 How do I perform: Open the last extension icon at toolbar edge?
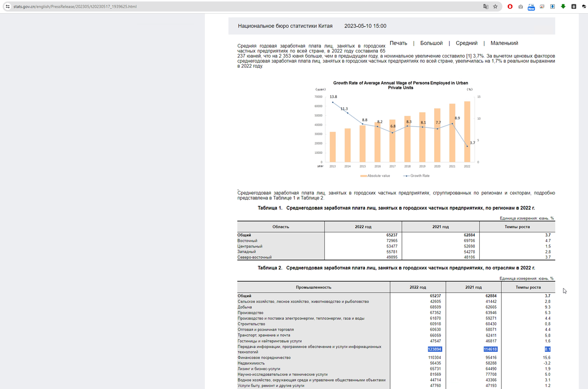coord(584,7)
